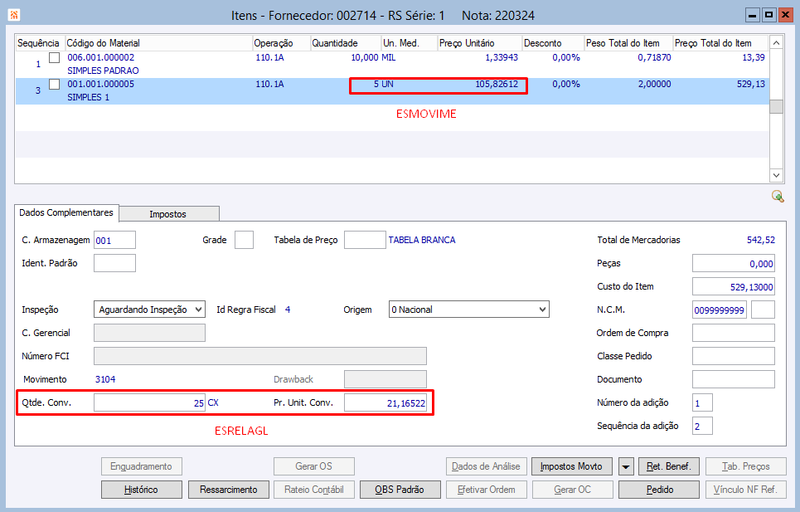Check the box for item 001.001.000005

coord(54,84)
